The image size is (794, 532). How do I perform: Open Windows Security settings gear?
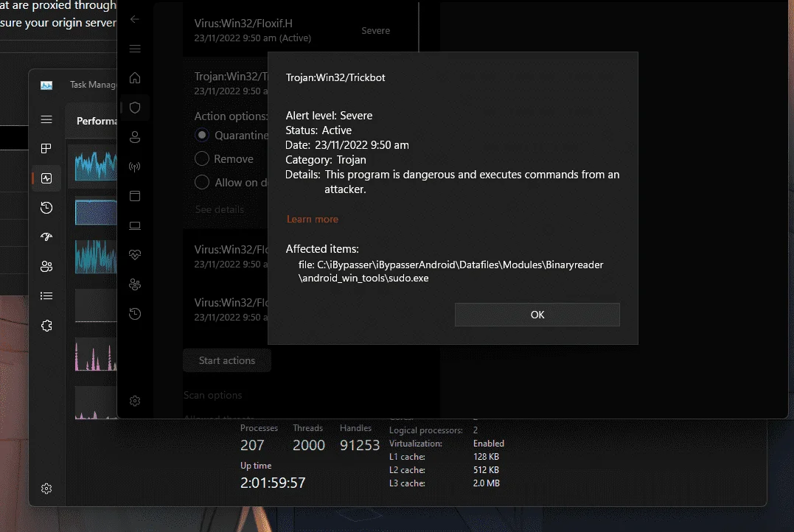135,401
